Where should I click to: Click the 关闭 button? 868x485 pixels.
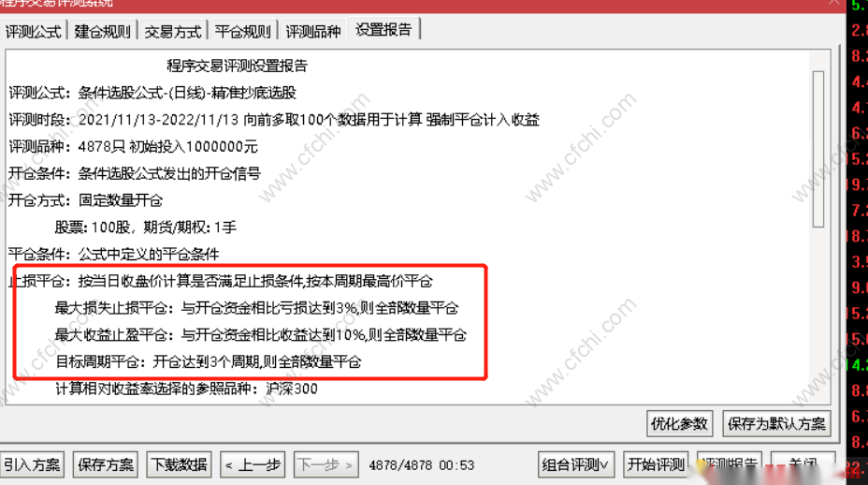803,464
